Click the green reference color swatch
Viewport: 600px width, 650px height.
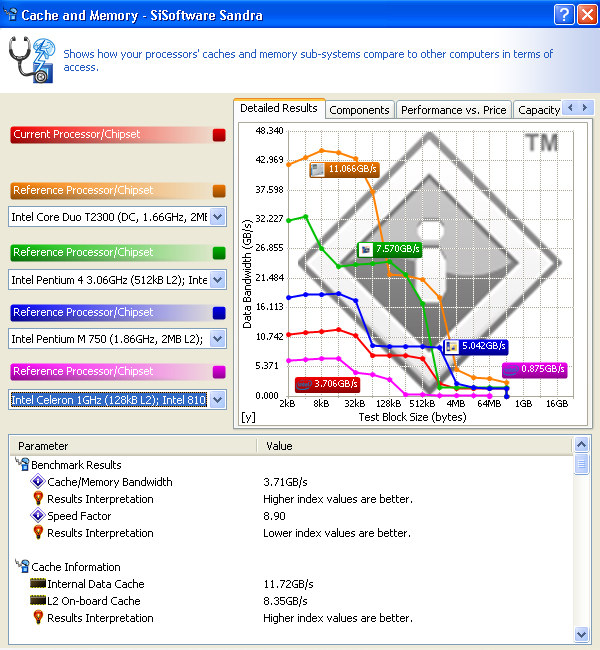[219, 253]
